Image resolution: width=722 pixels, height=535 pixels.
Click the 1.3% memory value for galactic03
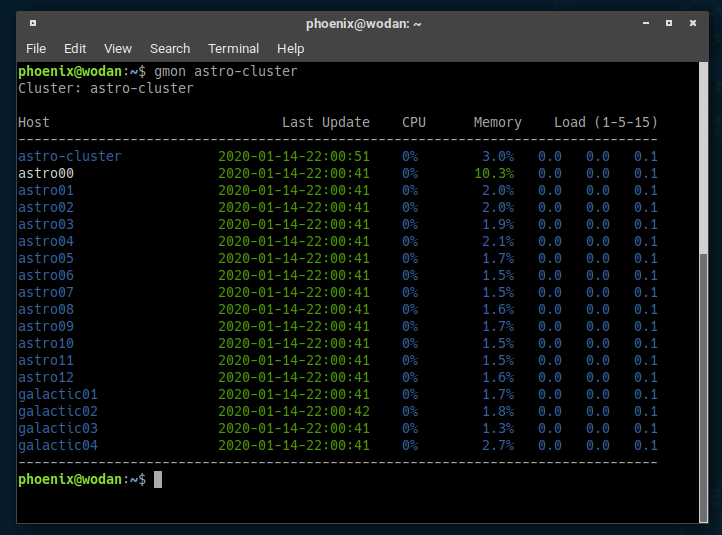click(498, 428)
